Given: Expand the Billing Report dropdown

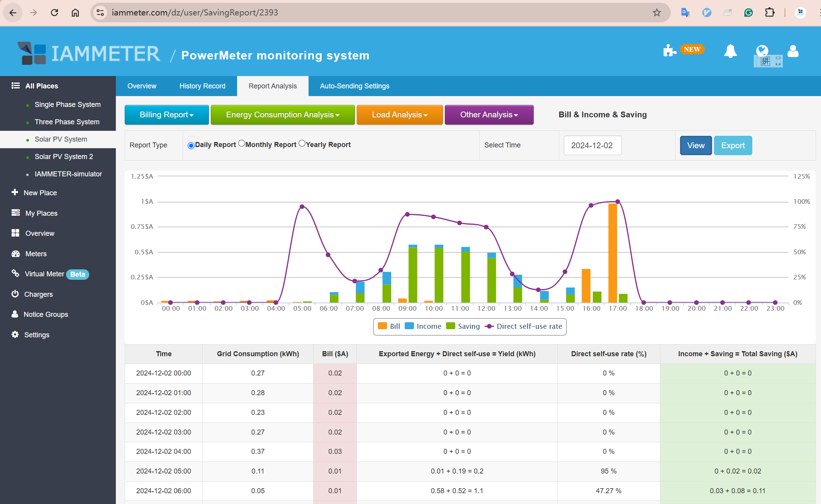Looking at the screenshot, I should [166, 115].
